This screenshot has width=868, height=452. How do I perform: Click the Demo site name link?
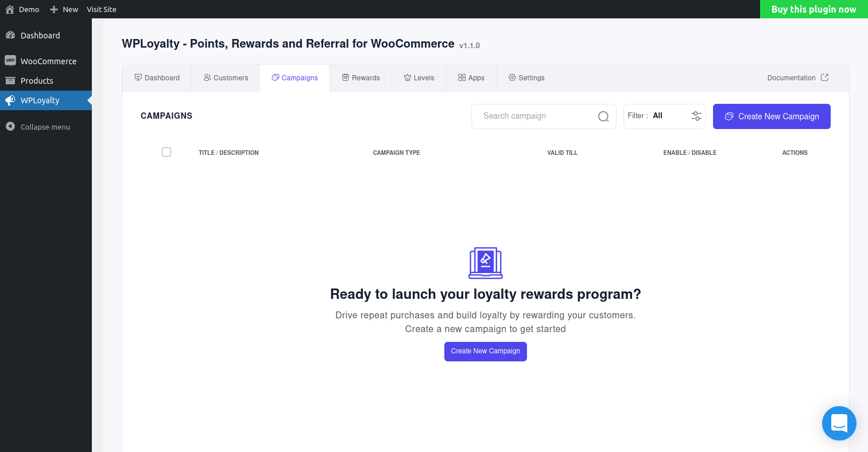29,9
